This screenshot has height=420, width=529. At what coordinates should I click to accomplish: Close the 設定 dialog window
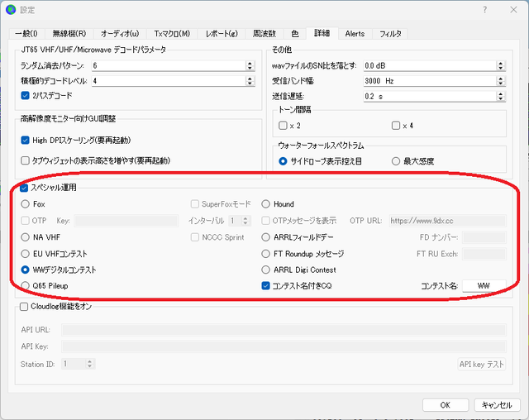pyautogui.click(x=513, y=10)
